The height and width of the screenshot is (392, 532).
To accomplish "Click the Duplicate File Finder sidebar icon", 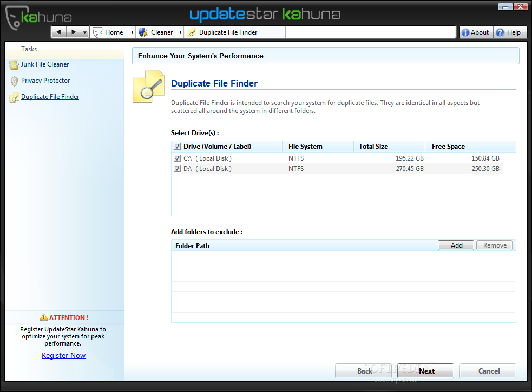I will [x=14, y=97].
